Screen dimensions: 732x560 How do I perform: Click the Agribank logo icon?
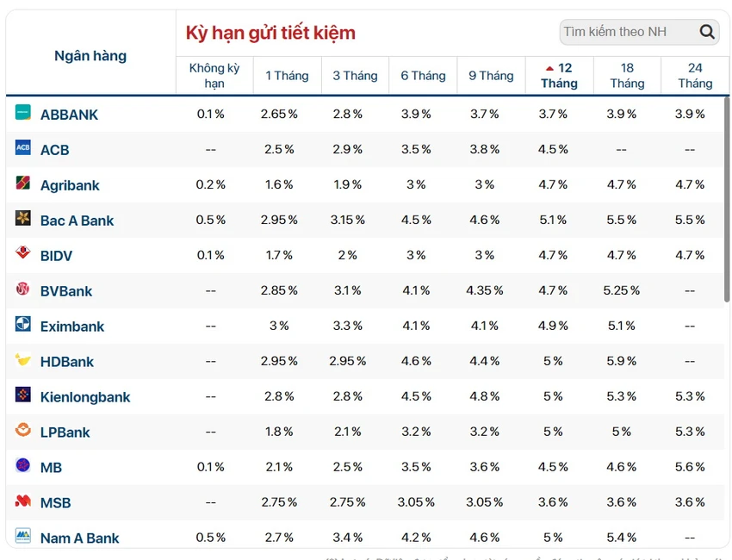[23, 184]
